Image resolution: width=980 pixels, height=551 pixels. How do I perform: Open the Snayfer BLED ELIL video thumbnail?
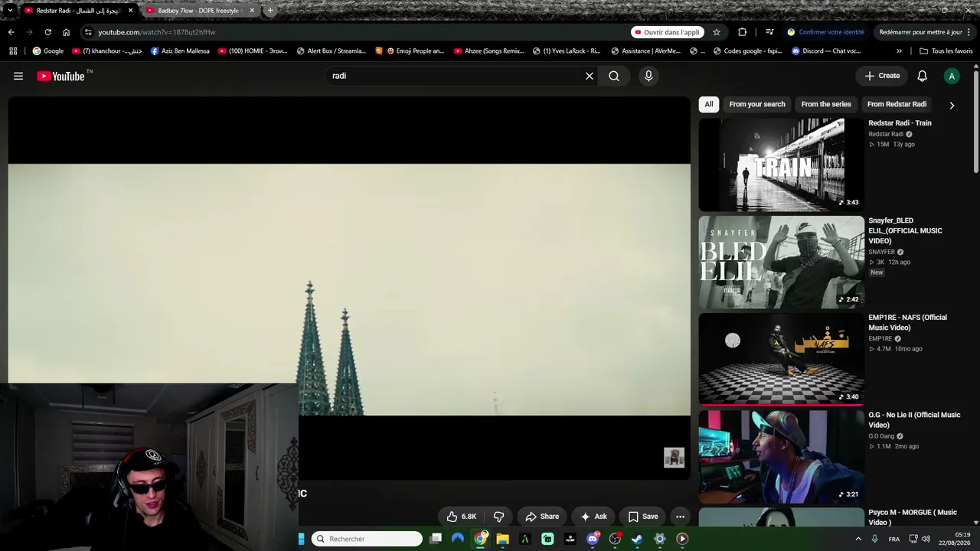781,262
